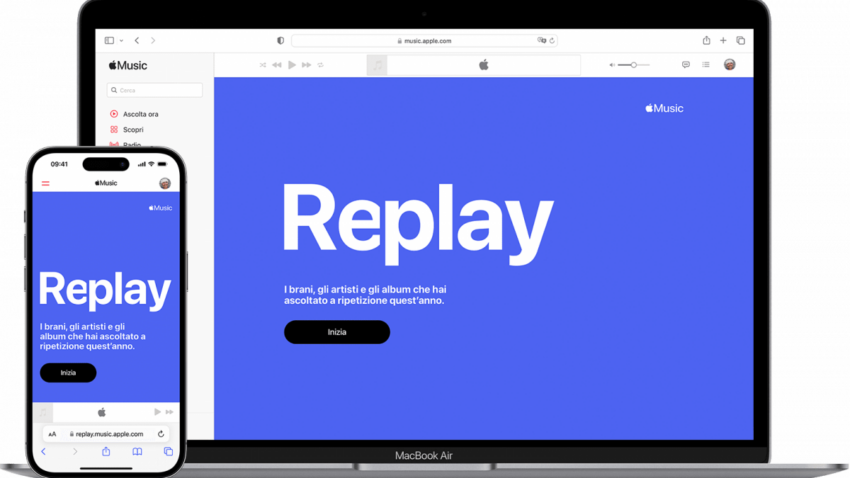The image size is (850, 478).
Task: Mute volume with the speaker icon
Action: [612, 65]
